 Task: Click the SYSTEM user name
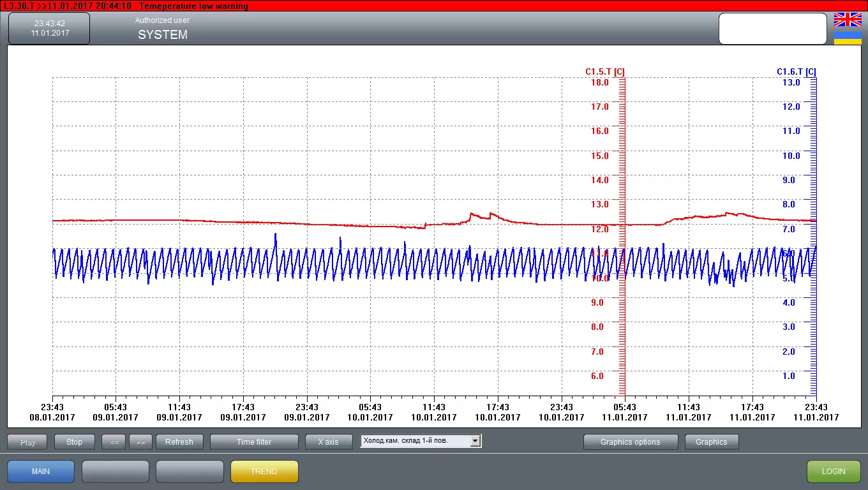click(163, 35)
